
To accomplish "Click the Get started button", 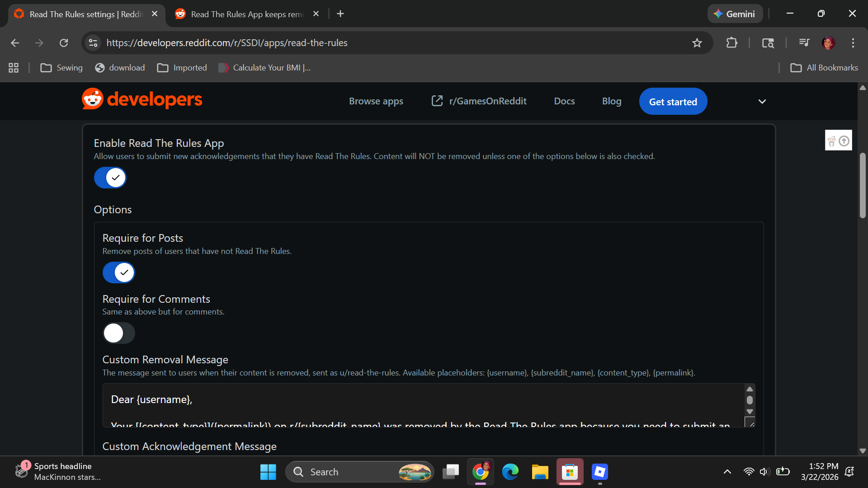I will (x=673, y=102).
